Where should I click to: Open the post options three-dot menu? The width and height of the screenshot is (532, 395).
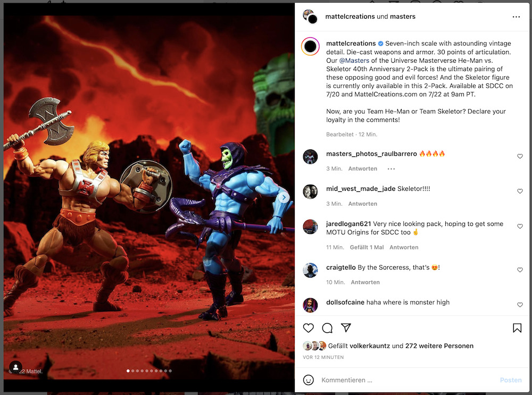[x=516, y=16]
